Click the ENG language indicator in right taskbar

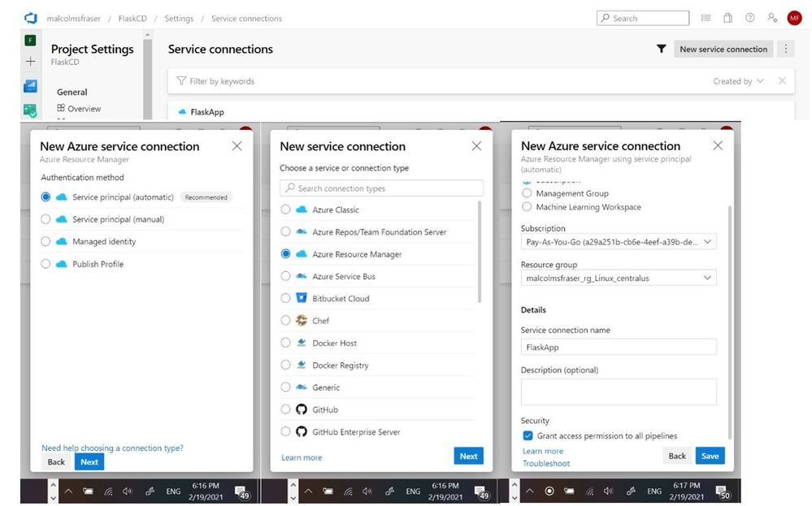click(x=654, y=491)
